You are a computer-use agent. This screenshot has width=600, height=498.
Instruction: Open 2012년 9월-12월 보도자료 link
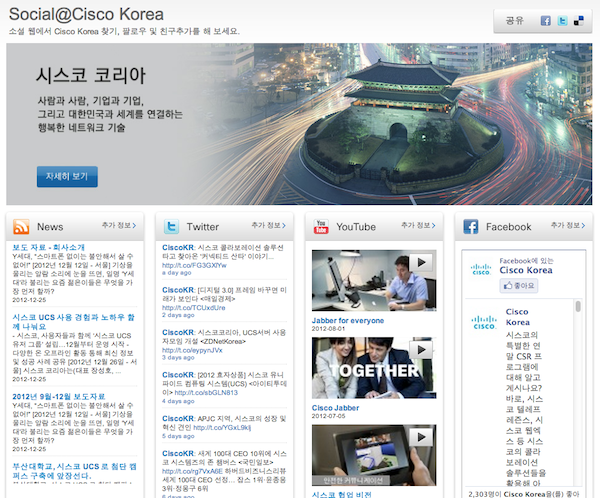[59, 396]
